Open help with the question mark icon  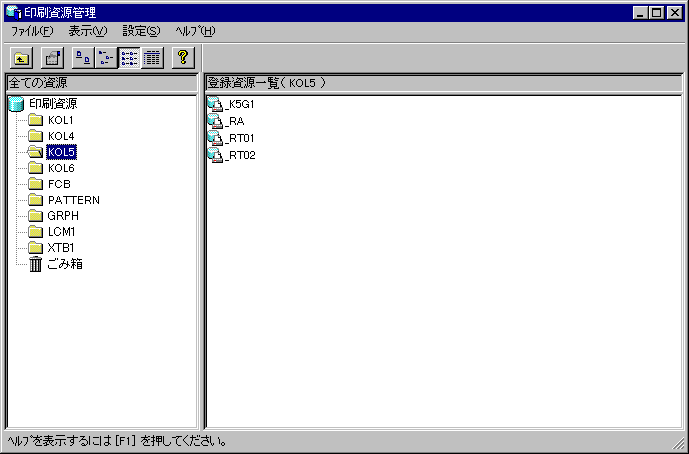click(183, 58)
